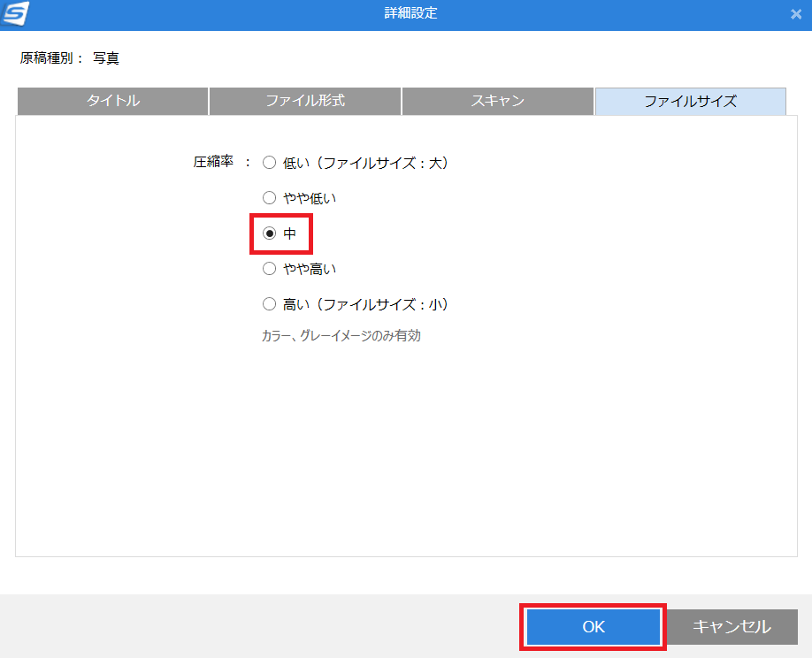Go to the スキャン tab
812x658 pixels.
click(x=498, y=101)
